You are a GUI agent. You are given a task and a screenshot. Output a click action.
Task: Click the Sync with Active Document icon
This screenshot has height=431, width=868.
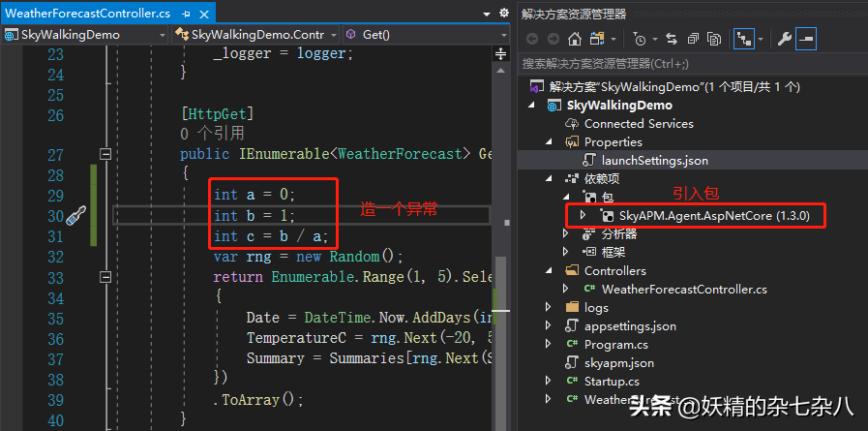[x=672, y=39]
